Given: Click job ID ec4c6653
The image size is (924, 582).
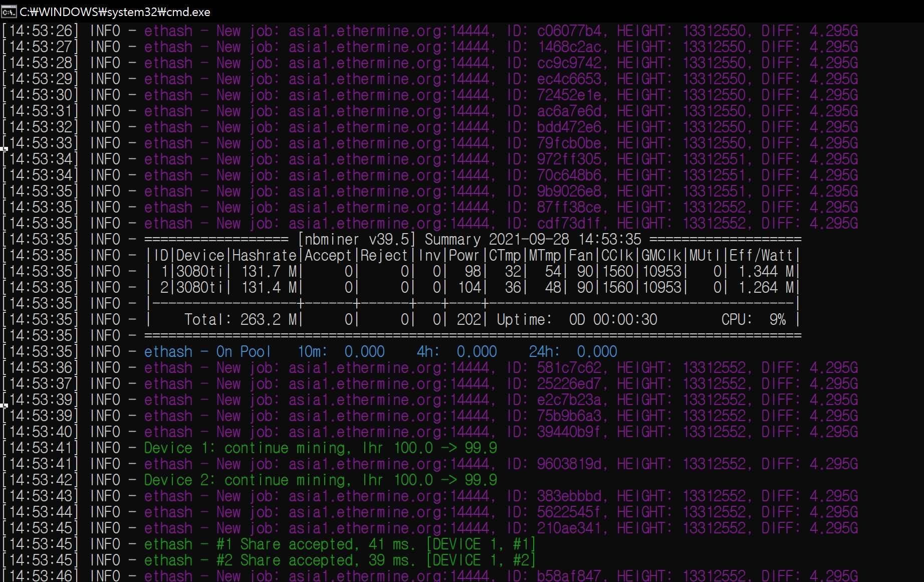Looking at the screenshot, I should point(569,79).
